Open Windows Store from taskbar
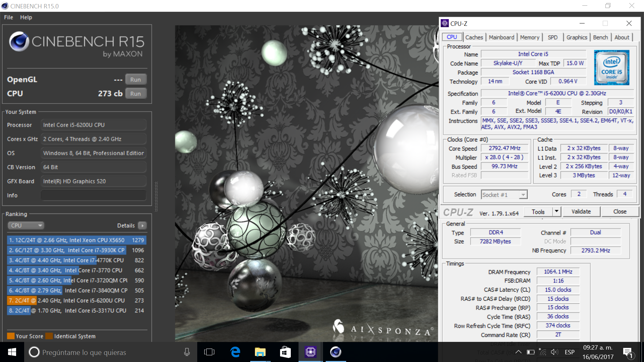 (x=285, y=352)
